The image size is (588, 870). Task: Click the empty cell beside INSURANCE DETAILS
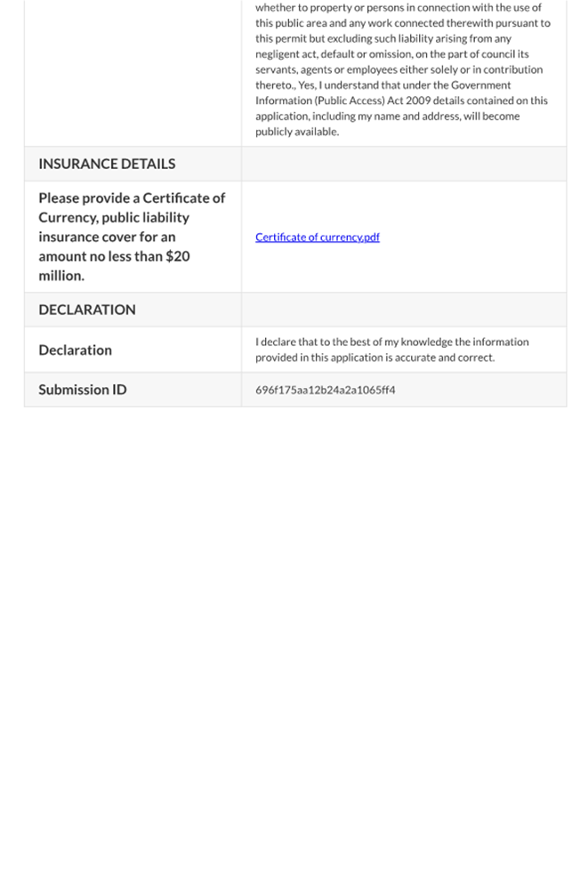pos(403,164)
